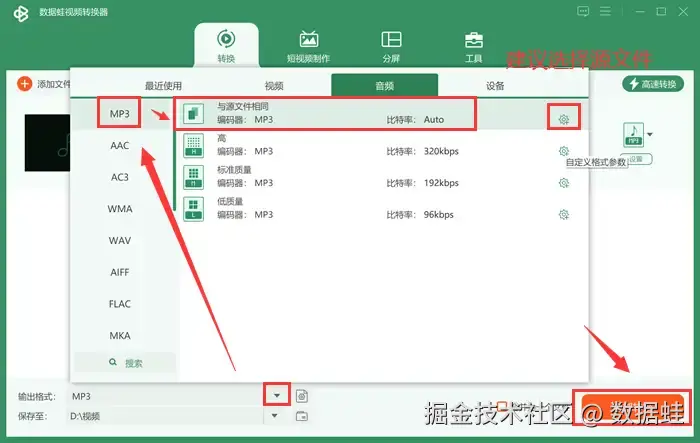Screen dimensions: 700x443
Task: Open the 工具 toolbox tab icon
Action: point(474,40)
